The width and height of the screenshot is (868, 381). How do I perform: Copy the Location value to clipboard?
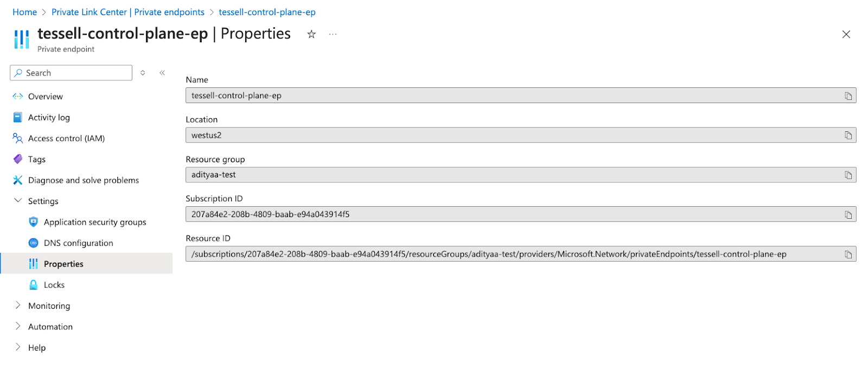coord(848,136)
